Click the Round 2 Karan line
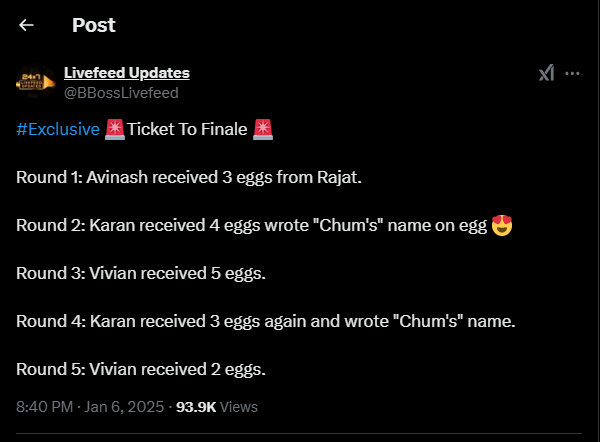 click(264, 225)
